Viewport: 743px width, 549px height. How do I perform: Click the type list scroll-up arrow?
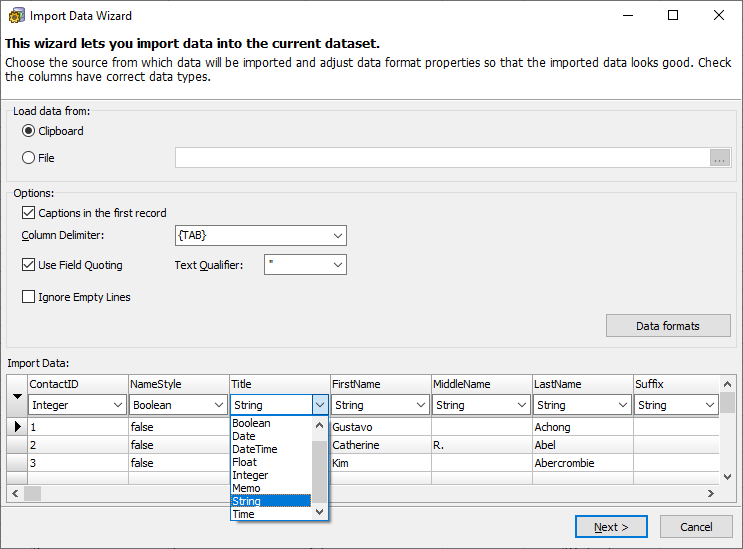(x=319, y=425)
